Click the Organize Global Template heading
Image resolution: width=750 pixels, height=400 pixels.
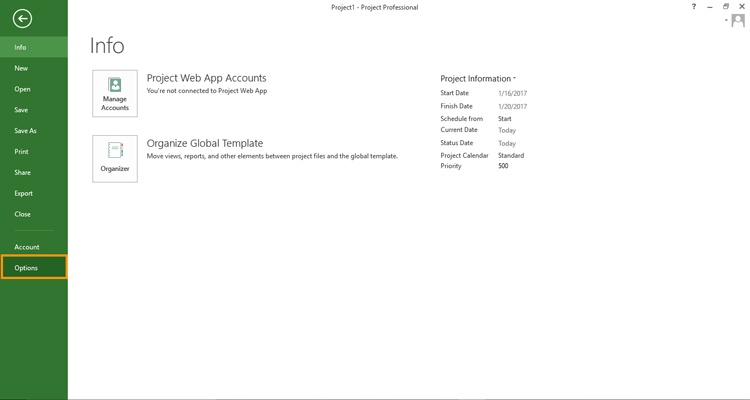click(205, 144)
